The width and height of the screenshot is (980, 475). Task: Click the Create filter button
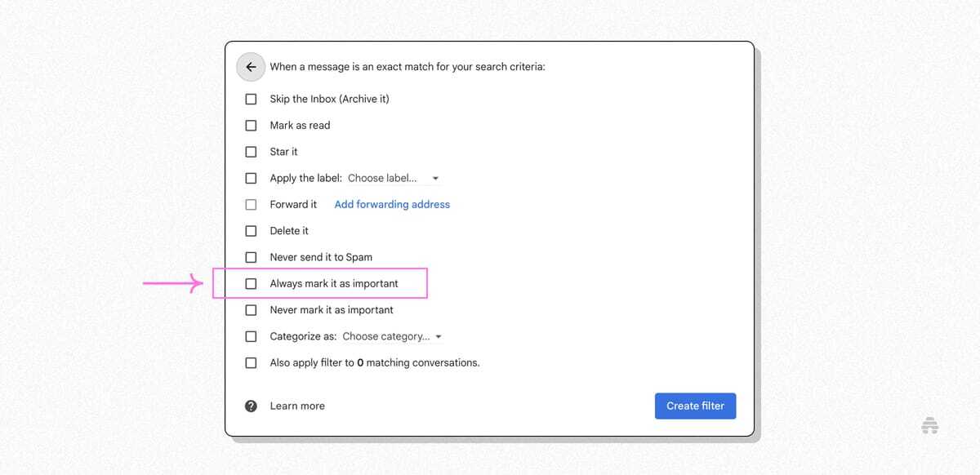click(695, 406)
